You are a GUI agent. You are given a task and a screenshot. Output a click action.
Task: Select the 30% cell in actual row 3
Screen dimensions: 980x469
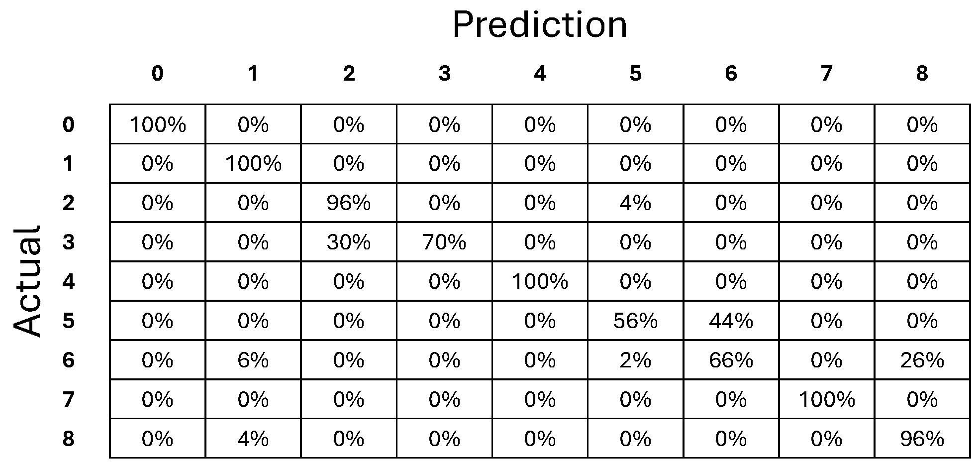pos(349,242)
